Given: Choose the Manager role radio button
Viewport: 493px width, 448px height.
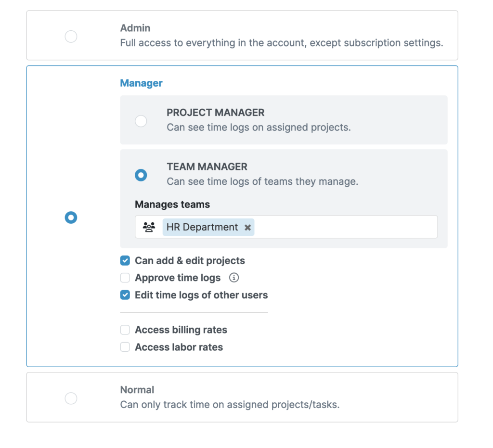Looking at the screenshot, I should click(x=71, y=218).
